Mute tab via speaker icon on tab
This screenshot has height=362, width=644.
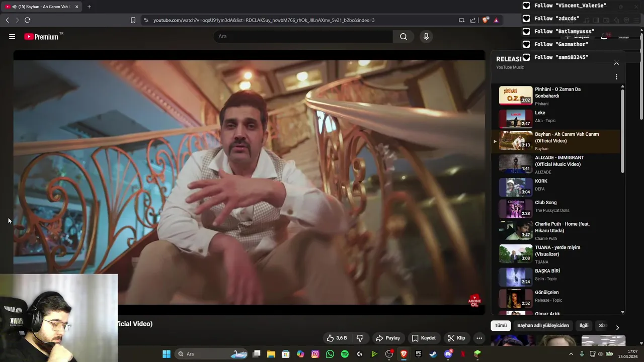14,7
